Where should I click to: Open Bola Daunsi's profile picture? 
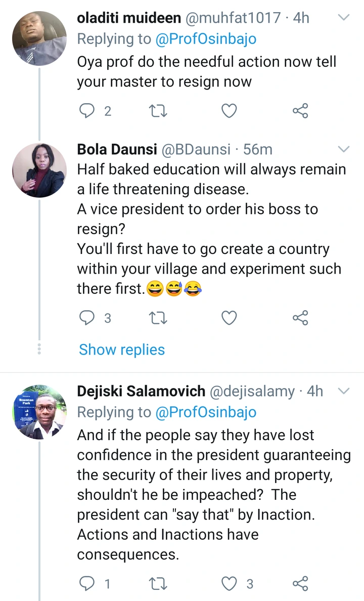tap(39, 170)
